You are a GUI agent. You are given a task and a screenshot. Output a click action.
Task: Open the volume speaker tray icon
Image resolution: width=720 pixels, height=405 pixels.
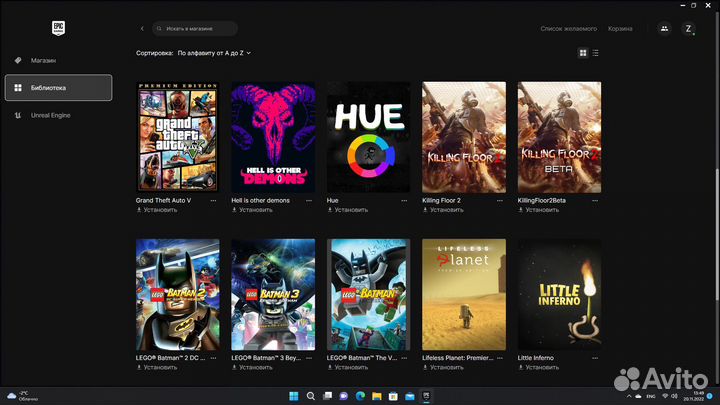pos(674,396)
